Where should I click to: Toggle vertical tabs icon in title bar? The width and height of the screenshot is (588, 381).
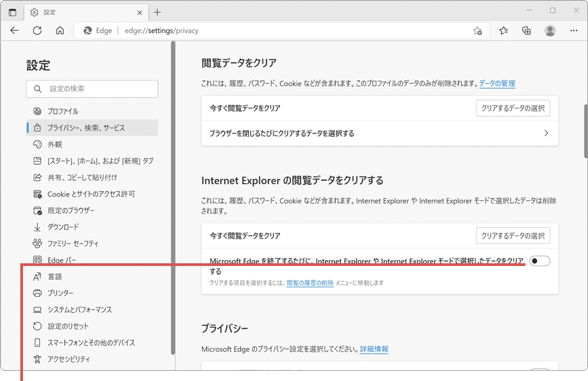(12, 12)
